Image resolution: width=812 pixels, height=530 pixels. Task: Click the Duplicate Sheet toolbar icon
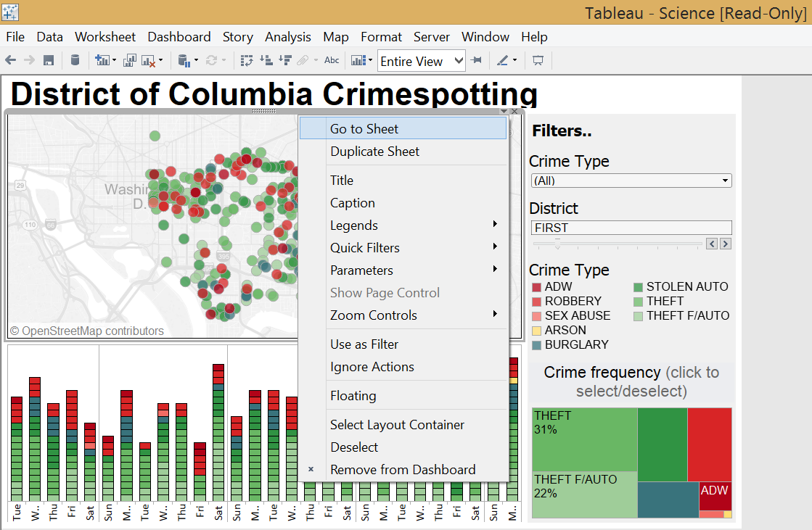129,61
